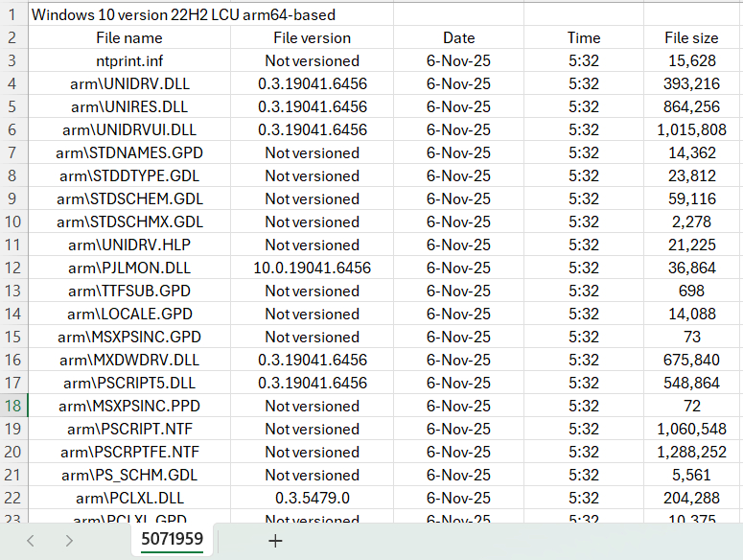
Task: Select the title cell 'Windows 10 version 22H2 LCU arm64-based'
Action: (183, 14)
